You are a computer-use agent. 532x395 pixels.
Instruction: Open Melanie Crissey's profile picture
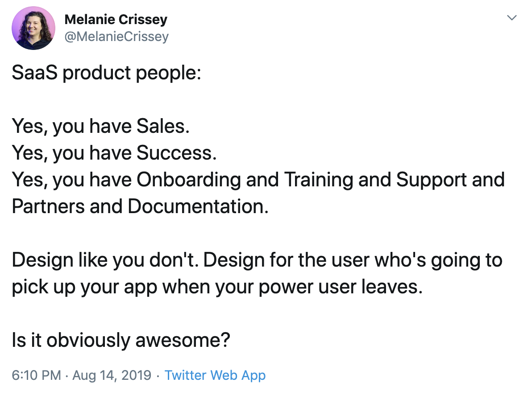tap(33, 28)
